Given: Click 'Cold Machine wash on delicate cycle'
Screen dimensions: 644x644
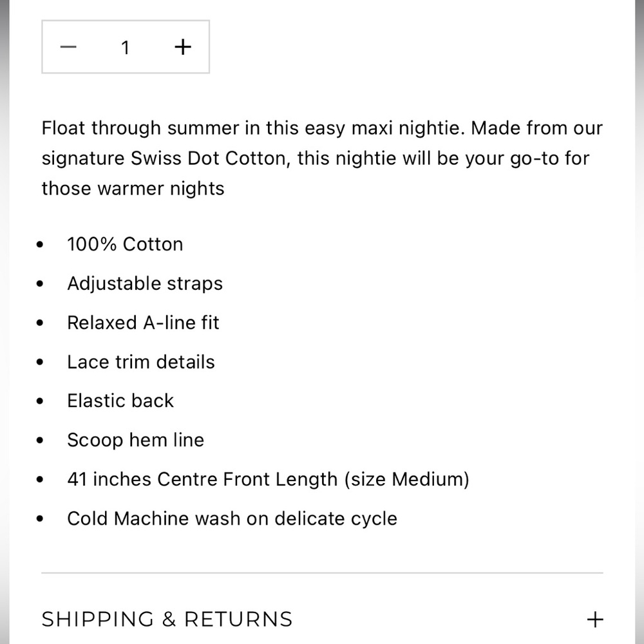Looking at the screenshot, I should [232, 518].
